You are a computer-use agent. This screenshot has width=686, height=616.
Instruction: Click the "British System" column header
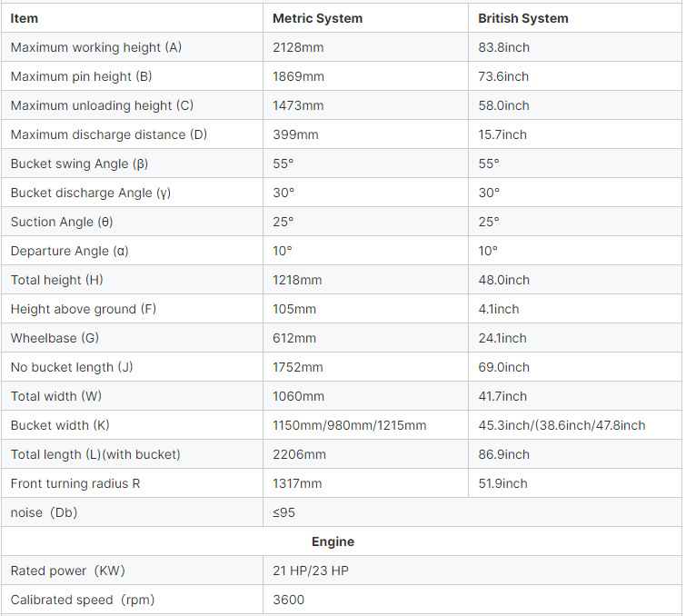tap(523, 18)
